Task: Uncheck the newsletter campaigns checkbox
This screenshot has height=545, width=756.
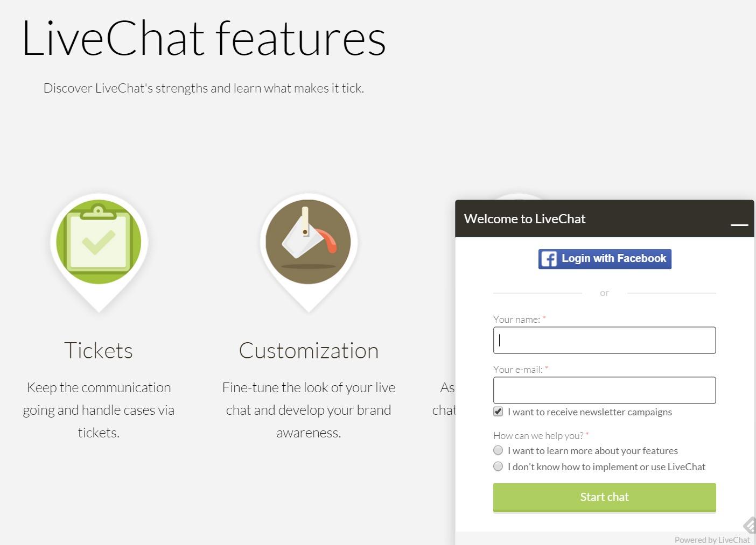Action: (x=498, y=412)
